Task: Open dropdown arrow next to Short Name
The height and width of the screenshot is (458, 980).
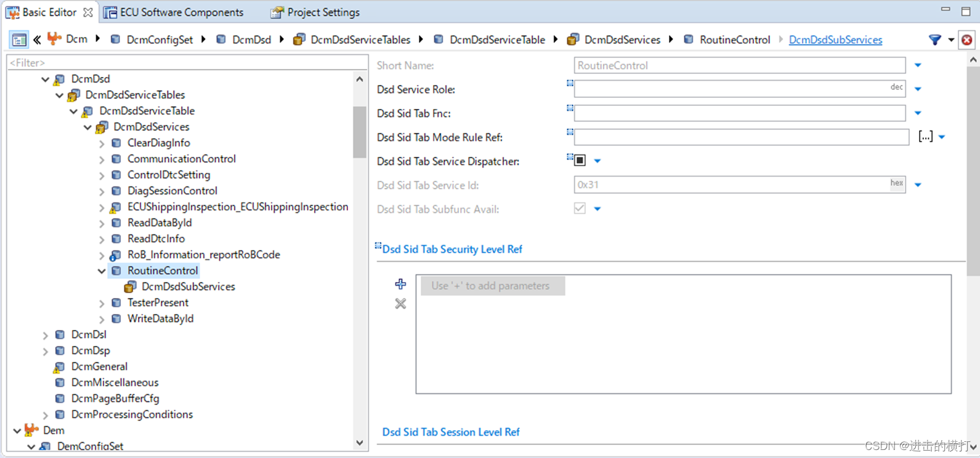Action: (x=918, y=65)
